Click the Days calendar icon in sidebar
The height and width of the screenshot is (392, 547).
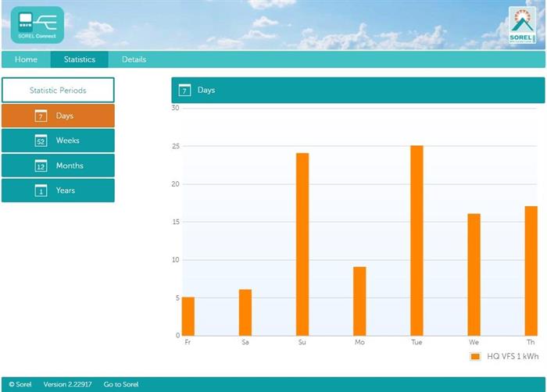[x=41, y=116]
